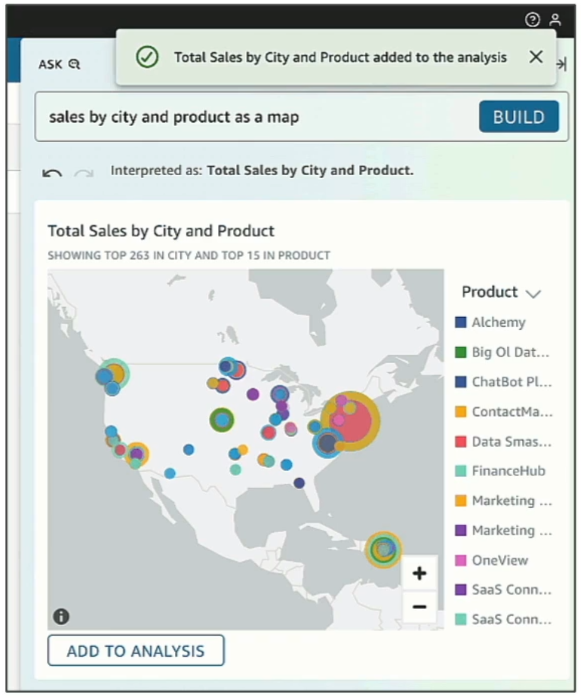The image size is (581, 698).
Task: Click the redo arrow icon
Action: pyautogui.click(x=84, y=173)
